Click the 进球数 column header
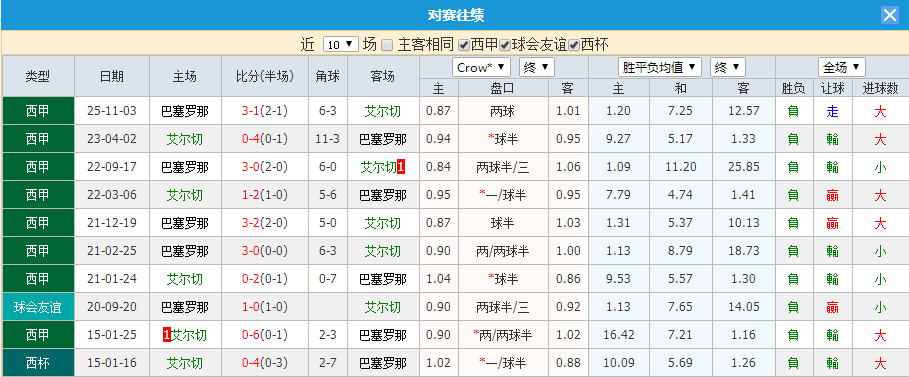The height and width of the screenshot is (377, 909). pos(880,88)
